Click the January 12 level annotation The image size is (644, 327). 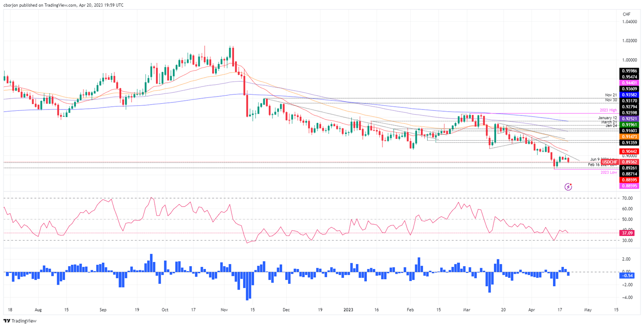tap(607, 118)
